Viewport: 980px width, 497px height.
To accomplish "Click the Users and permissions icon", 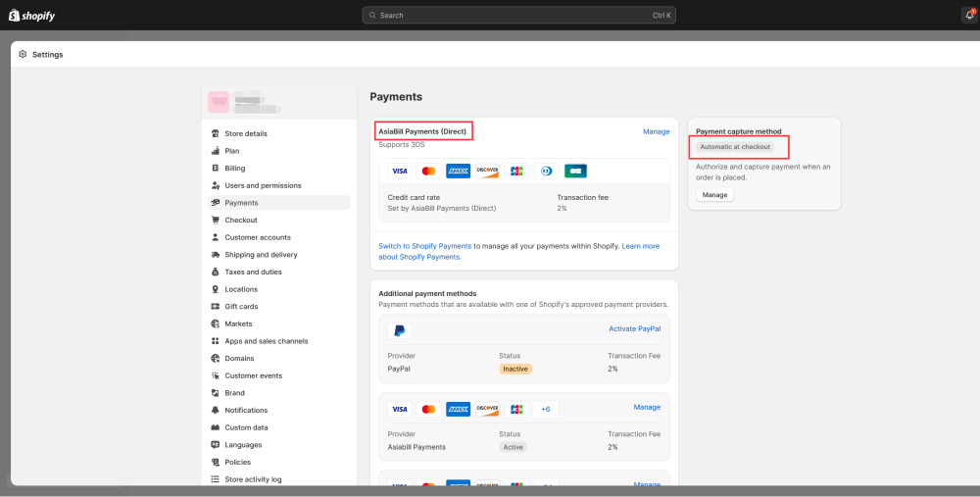I will (216, 185).
